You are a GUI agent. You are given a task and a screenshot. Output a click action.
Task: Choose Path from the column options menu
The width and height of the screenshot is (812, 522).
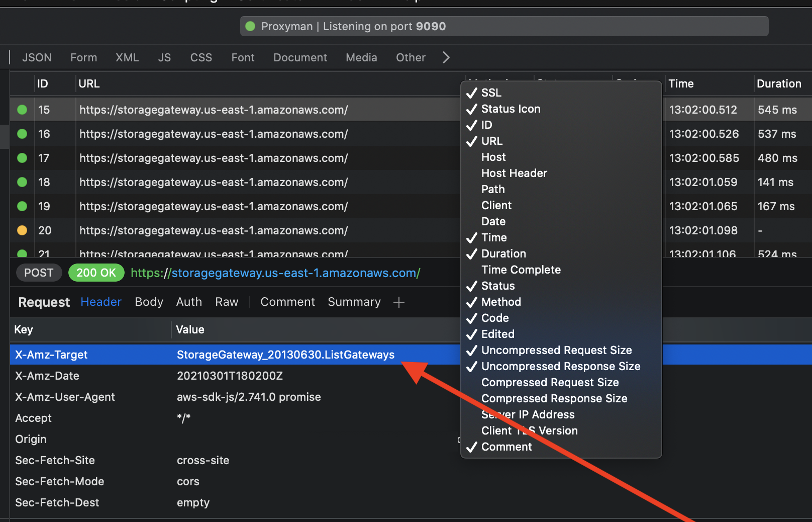coord(493,189)
